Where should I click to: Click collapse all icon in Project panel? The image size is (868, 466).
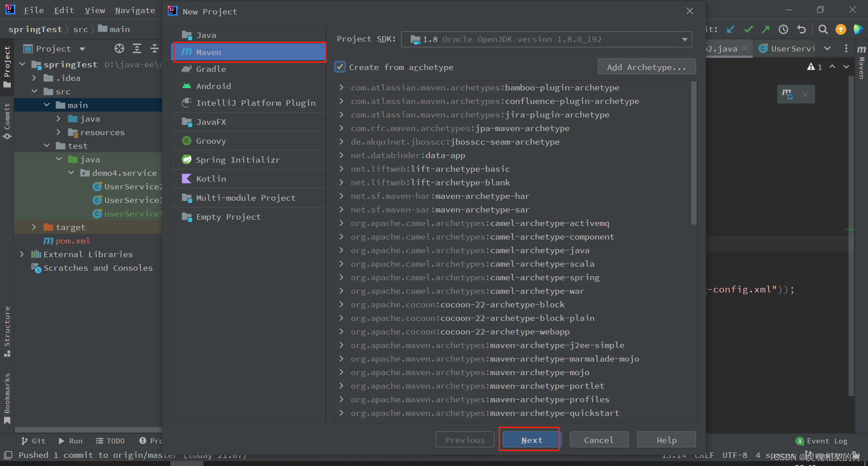click(x=154, y=48)
